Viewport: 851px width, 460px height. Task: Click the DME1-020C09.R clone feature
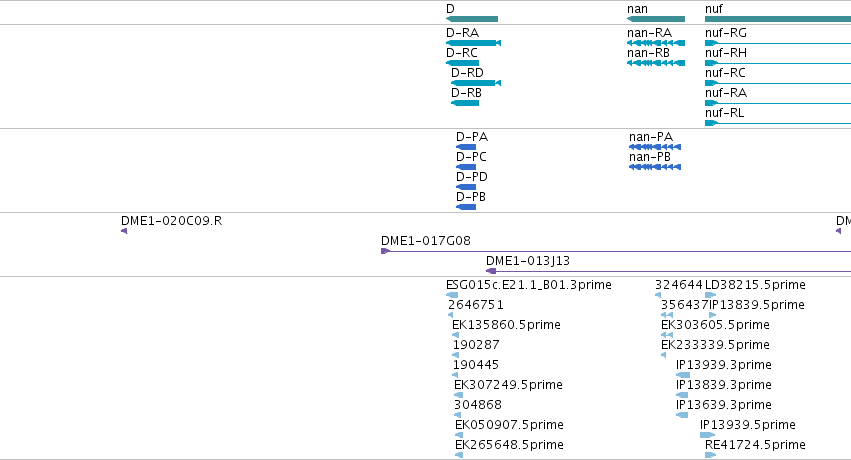point(124,231)
